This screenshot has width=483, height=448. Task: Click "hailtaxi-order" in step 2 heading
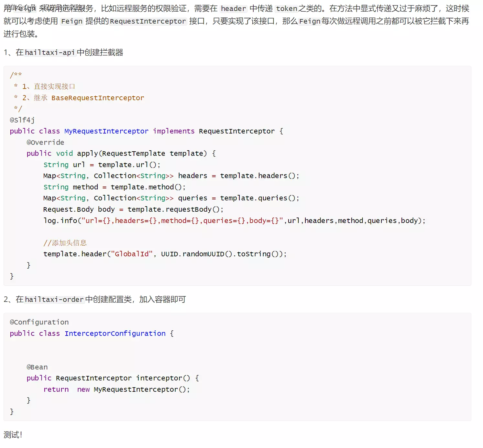click(x=54, y=300)
